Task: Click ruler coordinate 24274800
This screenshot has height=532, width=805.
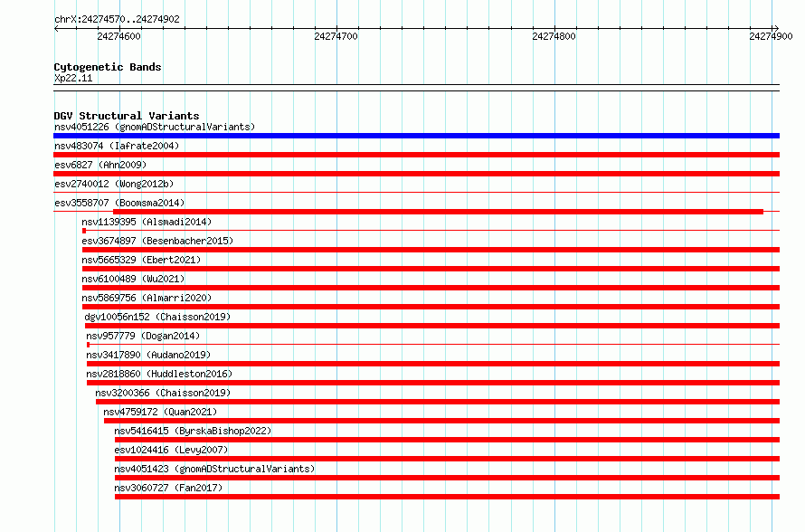Action: [554, 36]
